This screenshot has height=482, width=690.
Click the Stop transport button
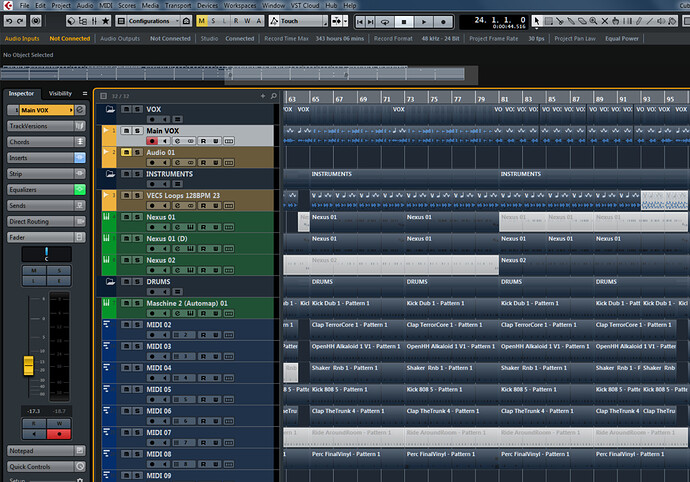pos(404,21)
